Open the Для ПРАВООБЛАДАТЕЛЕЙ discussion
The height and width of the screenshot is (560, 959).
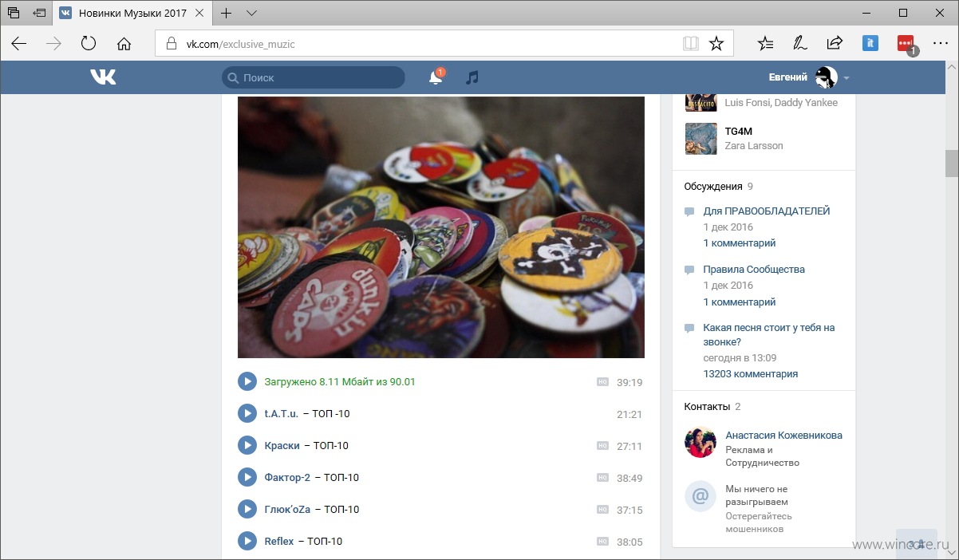[x=767, y=211]
